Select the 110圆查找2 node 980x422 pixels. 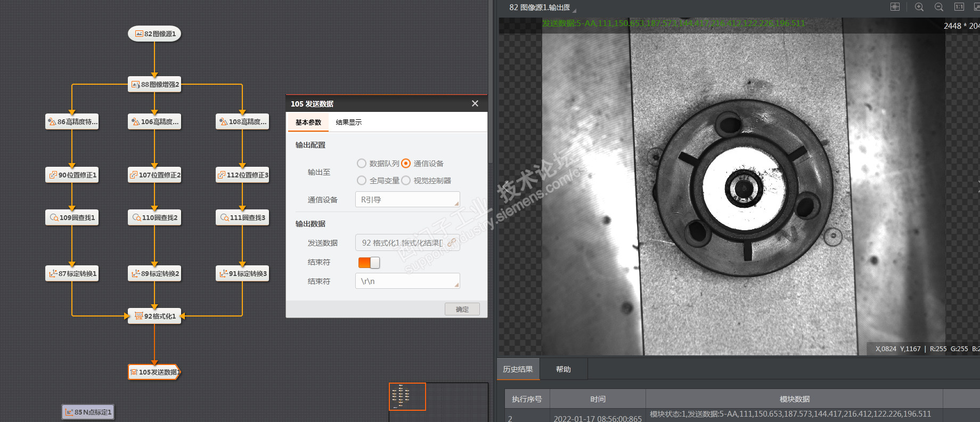(x=154, y=217)
